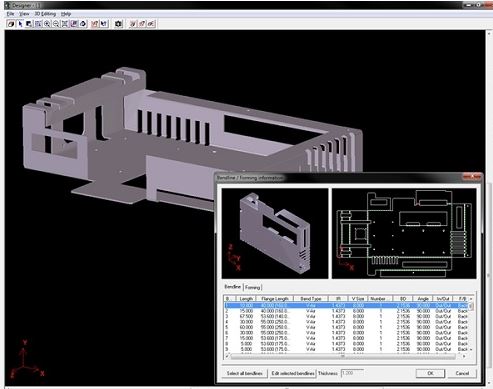Click the fit-to-window toolbar icon
The width and height of the screenshot is (493, 389).
65,24
